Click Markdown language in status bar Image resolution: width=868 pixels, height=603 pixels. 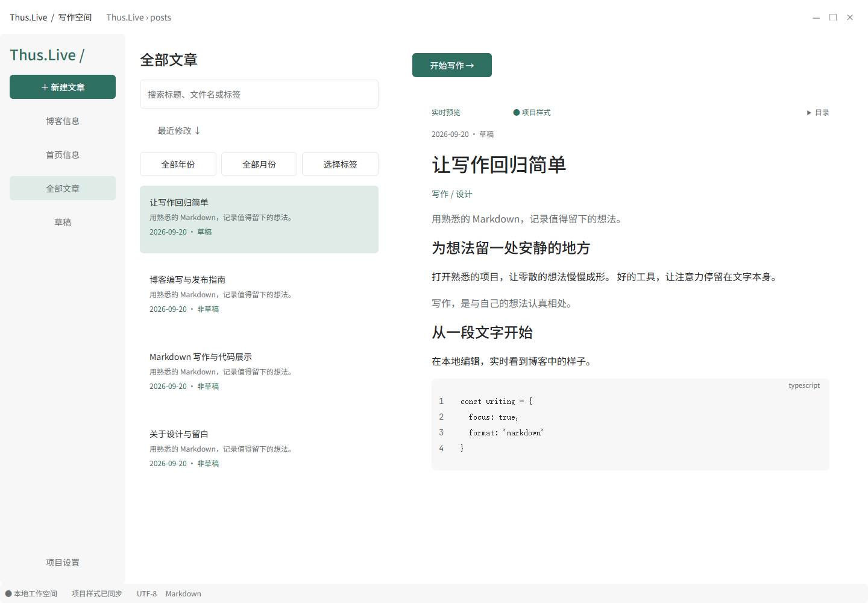coord(183,593)
